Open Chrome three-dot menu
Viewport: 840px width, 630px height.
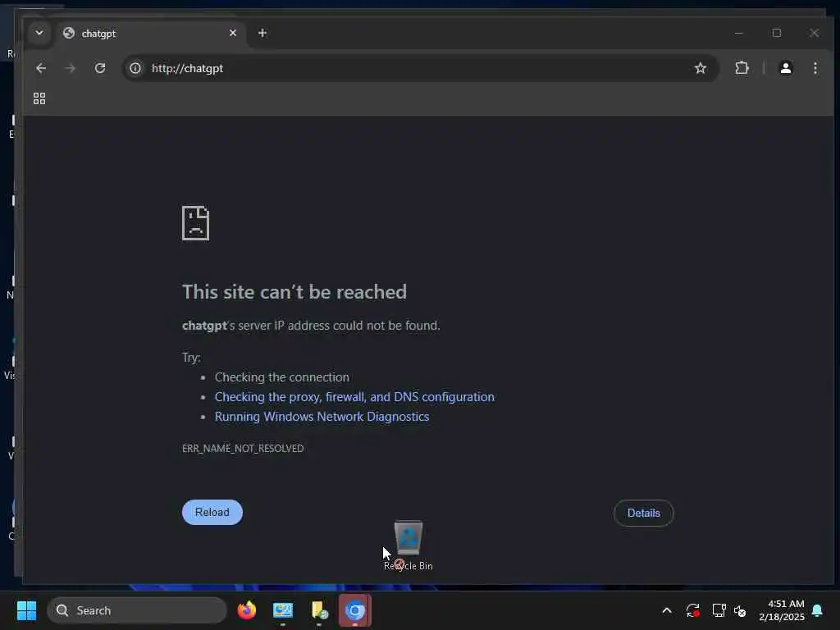815,68
